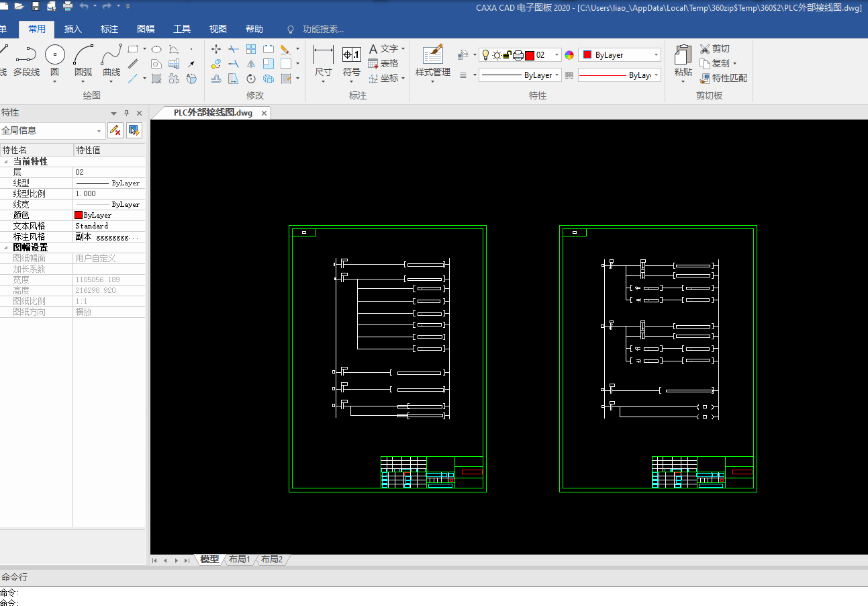Click the red 颜色 ByLayer swatch in properties
Image resolution: width=868 pixels, height=606 pixels.
79,216
